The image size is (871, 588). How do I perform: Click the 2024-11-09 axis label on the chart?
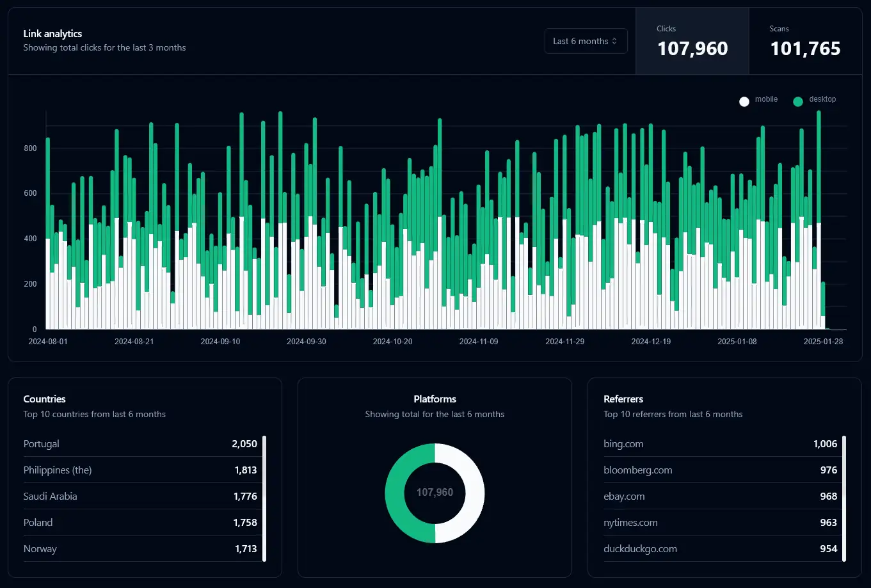tap(479, 341)
